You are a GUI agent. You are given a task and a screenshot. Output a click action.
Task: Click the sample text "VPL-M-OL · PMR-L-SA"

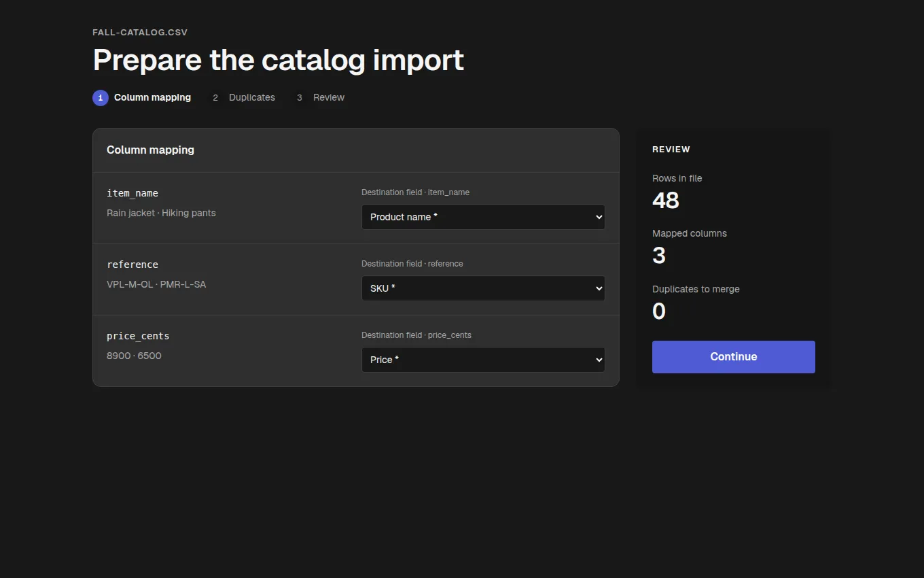(x=156, y=284)
